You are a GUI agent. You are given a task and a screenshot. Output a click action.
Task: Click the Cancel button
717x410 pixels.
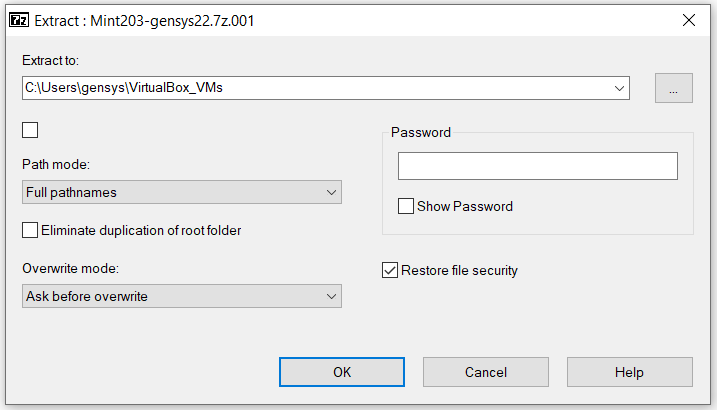(486, 372)
